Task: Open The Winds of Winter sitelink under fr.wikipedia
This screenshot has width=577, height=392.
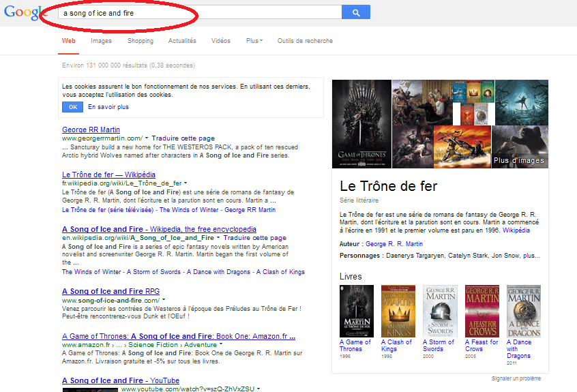Action: pyautogui.click(x=189, y=210)
